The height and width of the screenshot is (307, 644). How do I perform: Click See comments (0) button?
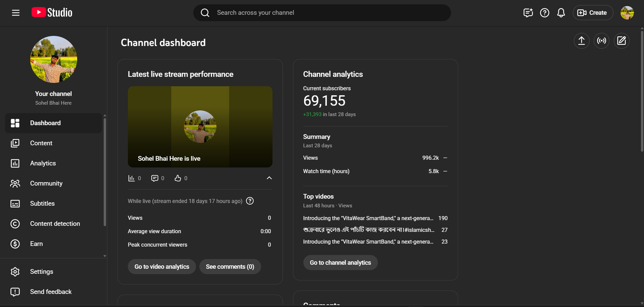click(230, 267)
